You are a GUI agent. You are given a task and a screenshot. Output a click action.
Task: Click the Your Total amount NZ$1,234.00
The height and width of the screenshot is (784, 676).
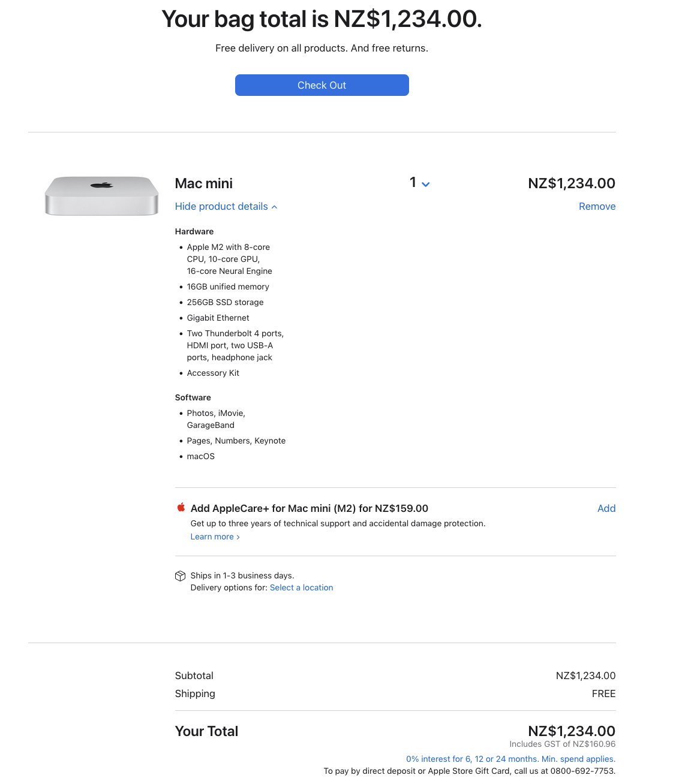[571, 731]
